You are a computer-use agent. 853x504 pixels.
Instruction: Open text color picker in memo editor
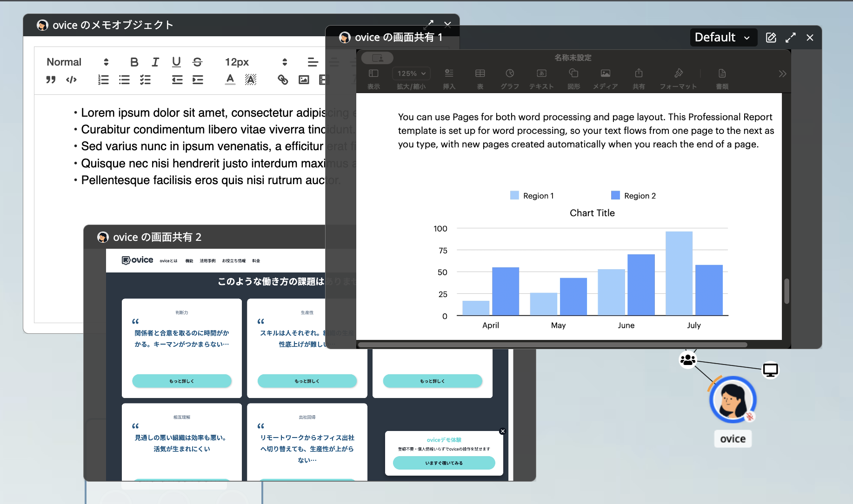[x=230, y=80]
